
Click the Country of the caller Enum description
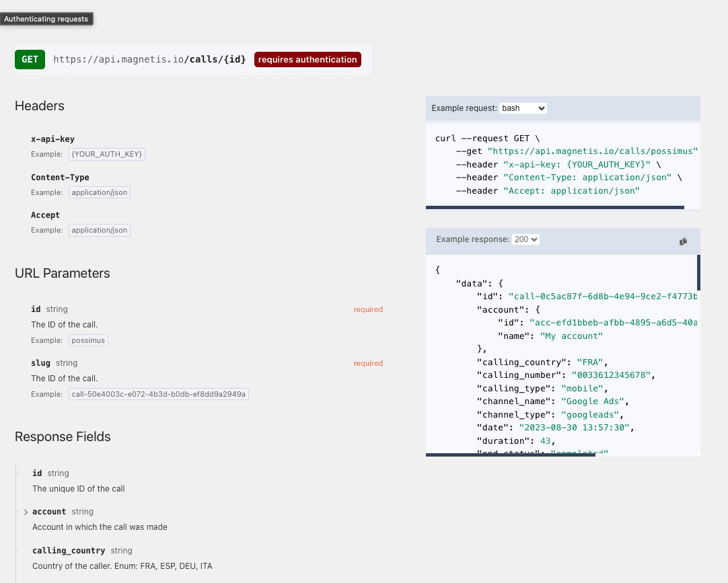point(122,566)
